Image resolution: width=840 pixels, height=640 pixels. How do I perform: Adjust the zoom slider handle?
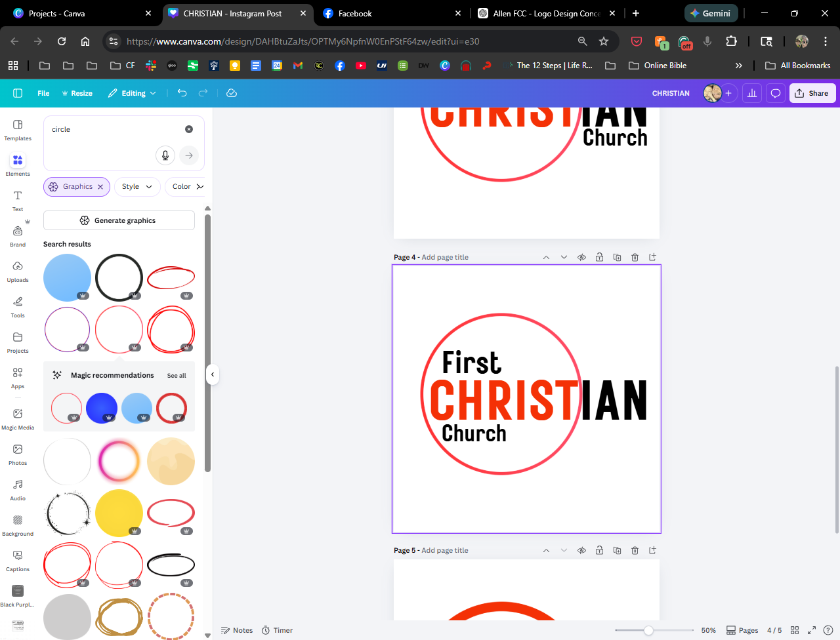tap(648, 630)
